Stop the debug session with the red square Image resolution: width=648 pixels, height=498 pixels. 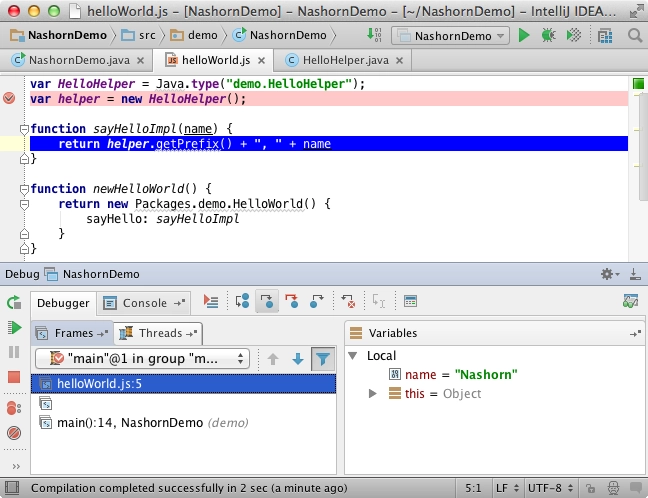coord(14,377)
